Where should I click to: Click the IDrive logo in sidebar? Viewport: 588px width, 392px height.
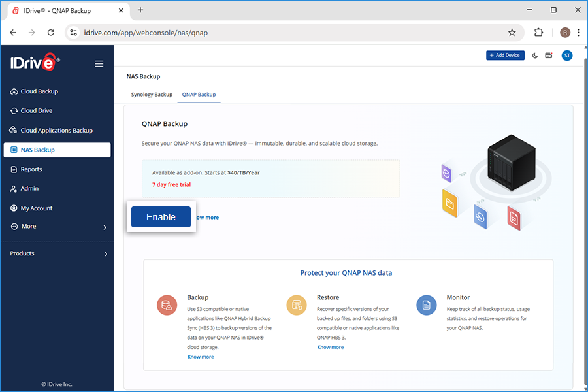pyautogui.click(x=35, y=62)
